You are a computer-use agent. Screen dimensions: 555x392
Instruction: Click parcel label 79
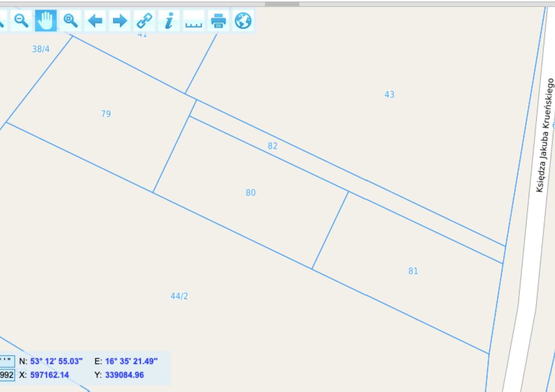106,114
